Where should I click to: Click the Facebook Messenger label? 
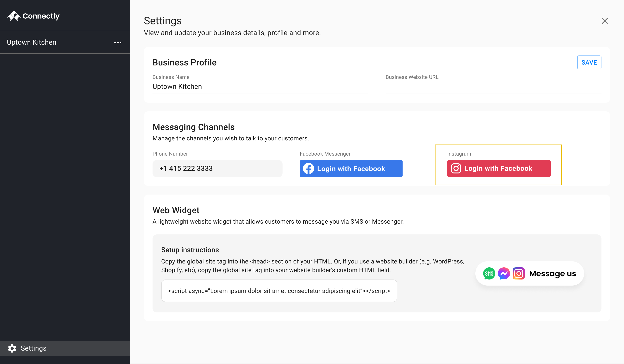[x=325, y=154]
